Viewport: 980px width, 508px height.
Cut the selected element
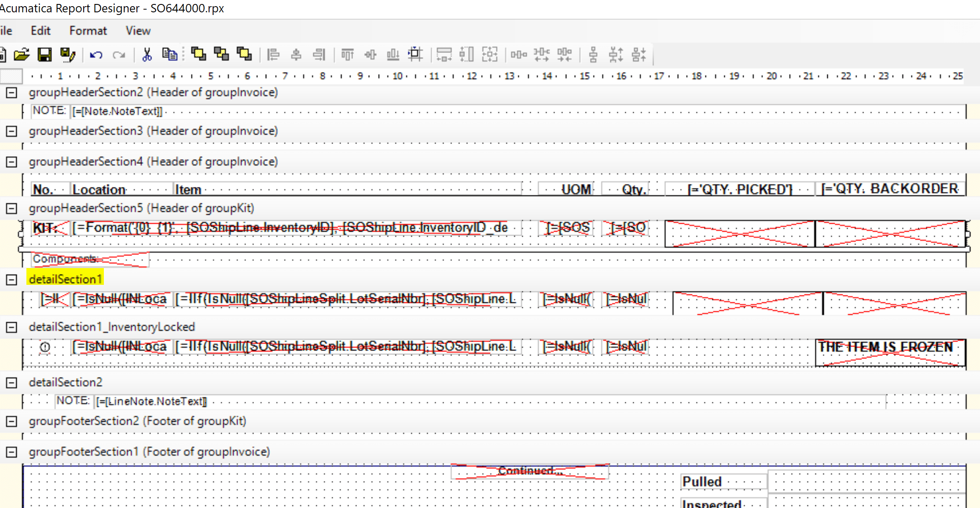(x=147, y=55)
